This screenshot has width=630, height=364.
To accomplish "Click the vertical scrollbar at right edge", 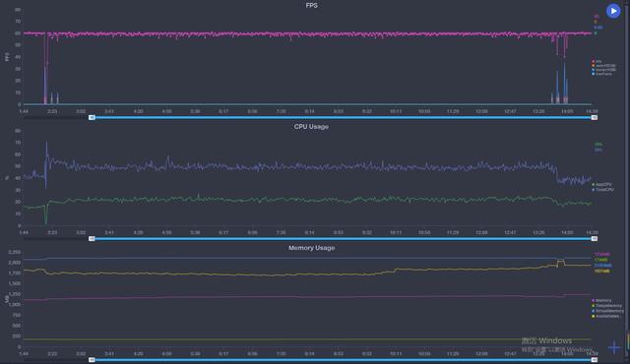I will [x=627, y=182].
